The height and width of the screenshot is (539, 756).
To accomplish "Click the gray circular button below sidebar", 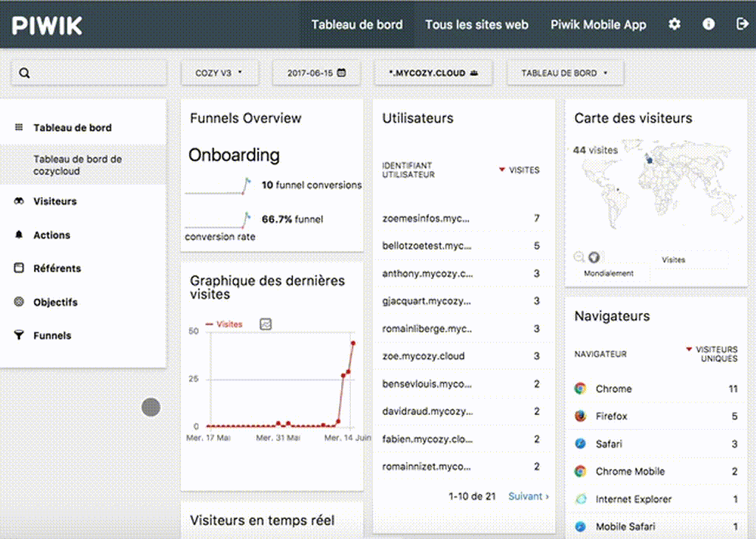I will coord(151,408).
